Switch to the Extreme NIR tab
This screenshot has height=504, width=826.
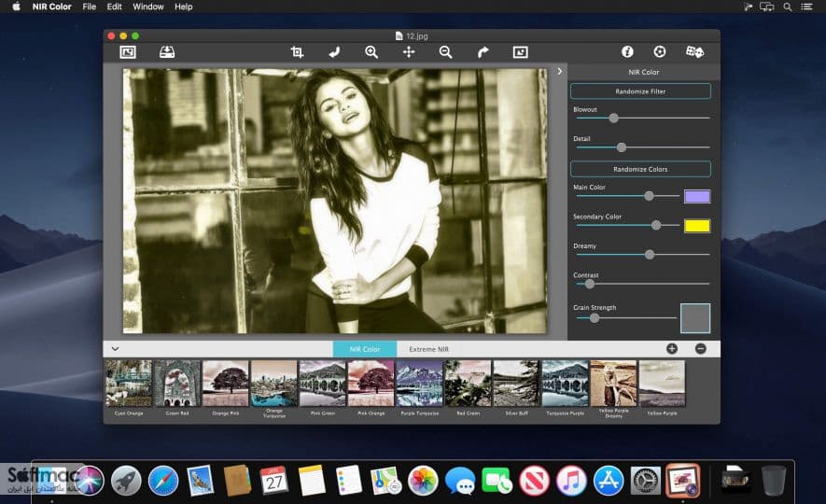click(428, 349)
